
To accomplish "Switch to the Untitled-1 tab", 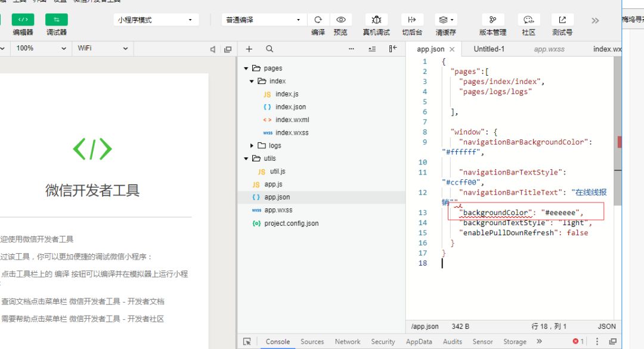I will 489,49.
